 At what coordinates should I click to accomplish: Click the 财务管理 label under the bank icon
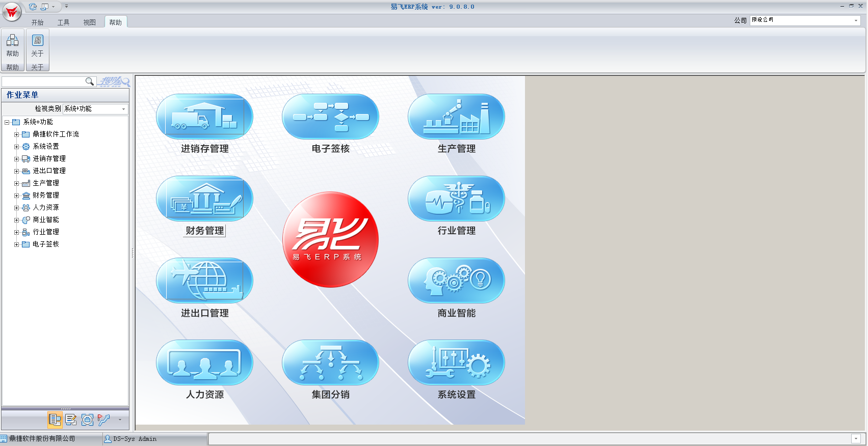click(x=205, y=231)
